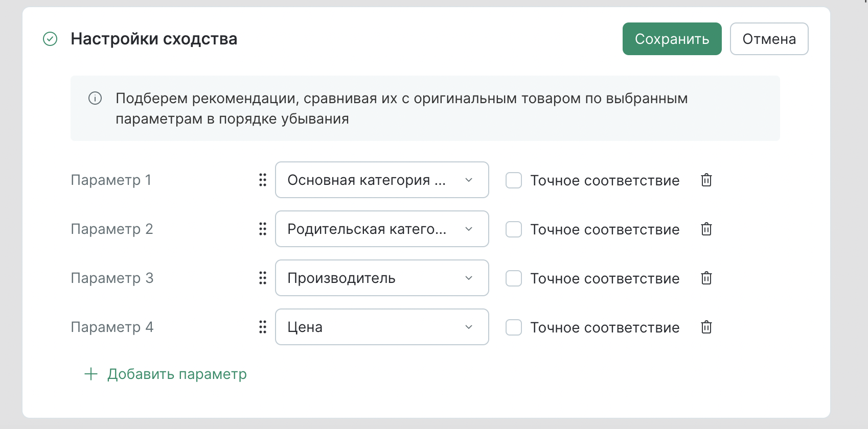
Task: Click the info icon in the hint banner
Action: 95,98
